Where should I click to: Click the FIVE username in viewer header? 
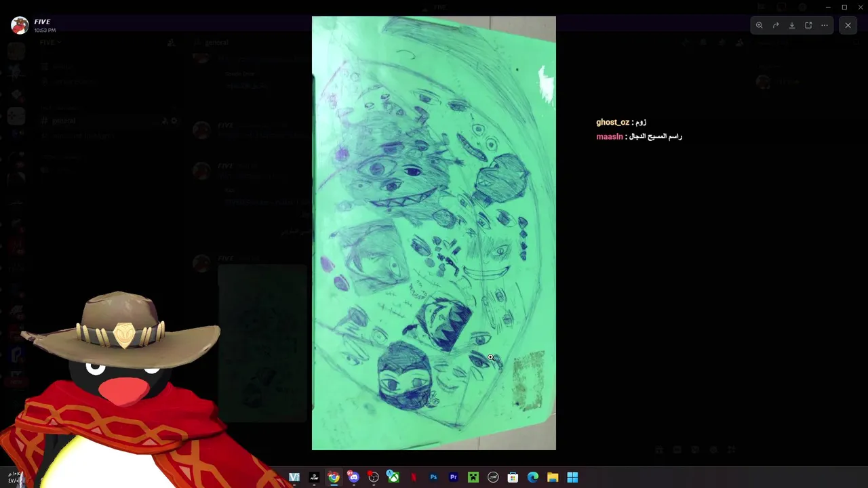coord(42,22)
